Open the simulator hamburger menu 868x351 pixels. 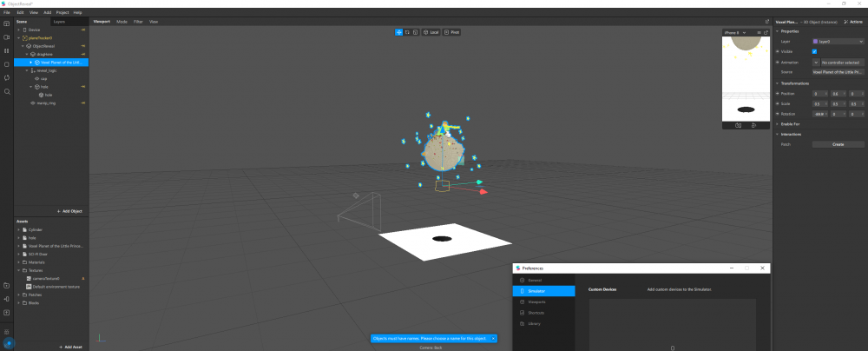(x=759, y=33)
